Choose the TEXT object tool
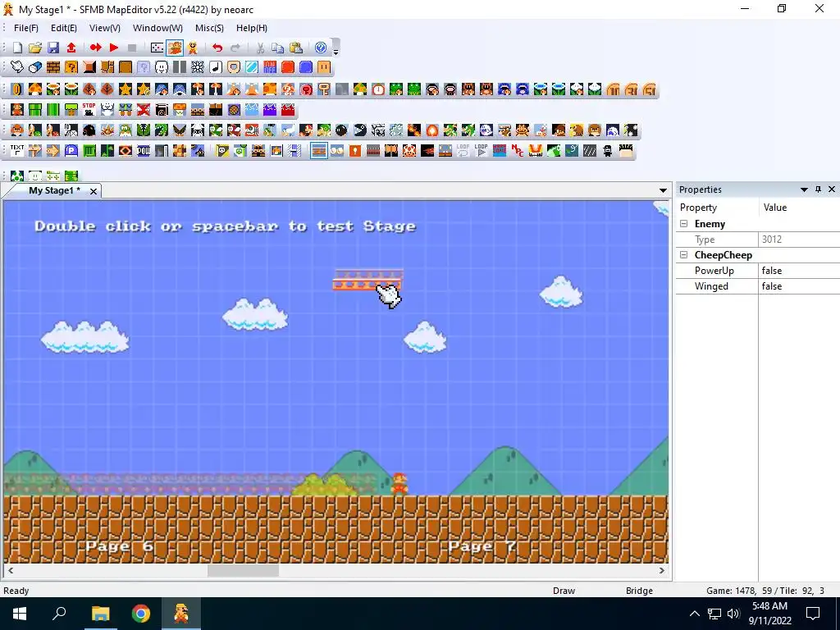This screenshot has height=630, width=840. point(17,151)
